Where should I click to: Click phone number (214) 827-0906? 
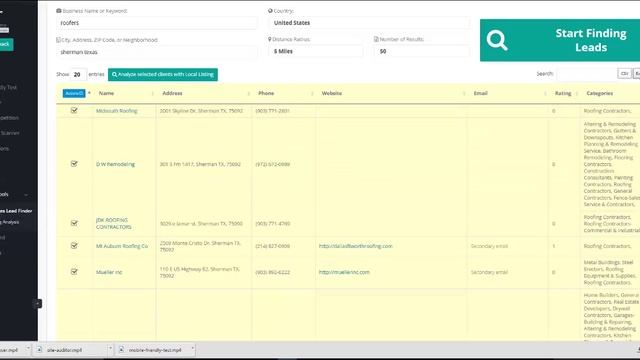pos(273,246)
